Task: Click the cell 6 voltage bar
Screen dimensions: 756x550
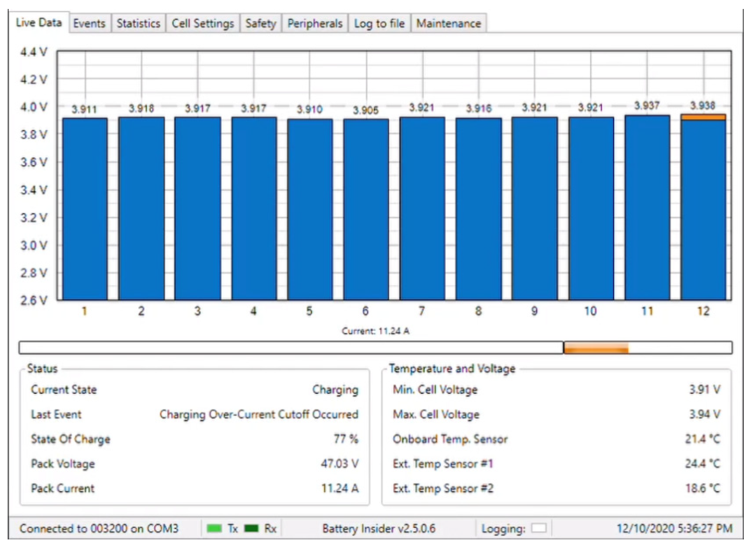Action: pyautogui.click(x=366, y=210)
